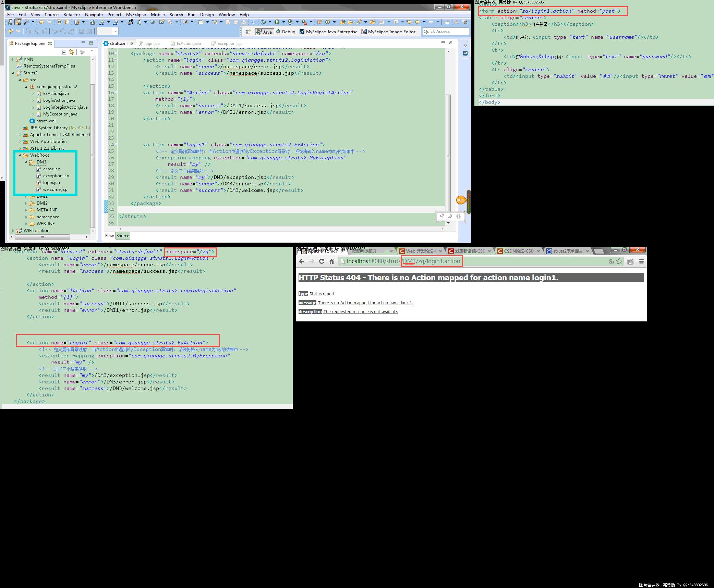Select the CSDN论坛 Chrome tab
714x588 pixels.
click(518, 251)
